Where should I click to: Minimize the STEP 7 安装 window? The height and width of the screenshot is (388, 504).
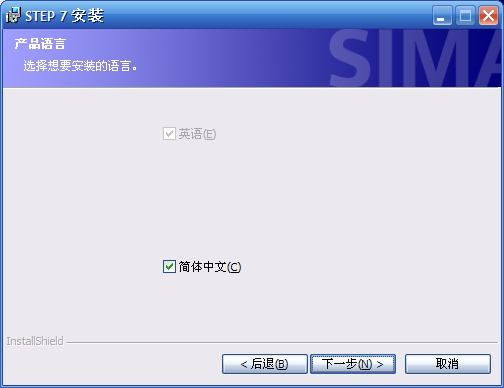[442, 15]
